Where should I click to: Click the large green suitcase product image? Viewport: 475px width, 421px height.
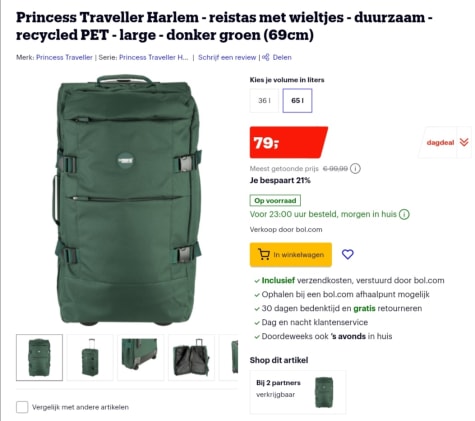pyautogui.click(x=127, y=200)
